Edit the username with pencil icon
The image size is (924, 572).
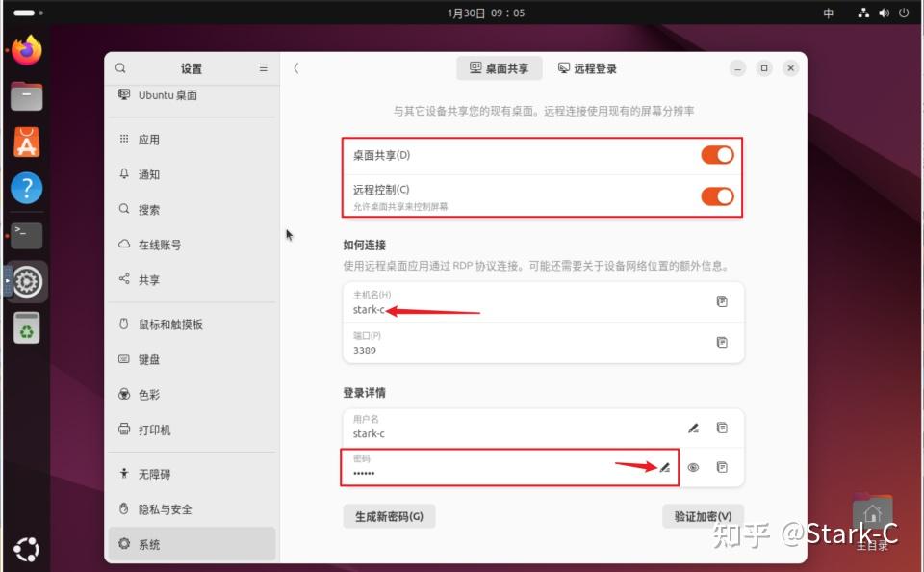tap(693, 428)
